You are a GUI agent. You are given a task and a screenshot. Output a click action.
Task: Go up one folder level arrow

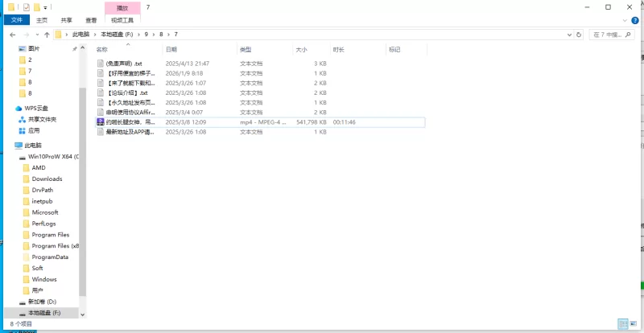tap(47, 35)
